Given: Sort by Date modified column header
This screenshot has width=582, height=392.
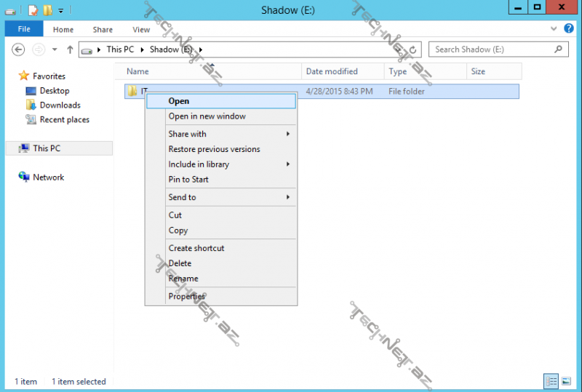Looking at the screenshot, I should point(332,71).
